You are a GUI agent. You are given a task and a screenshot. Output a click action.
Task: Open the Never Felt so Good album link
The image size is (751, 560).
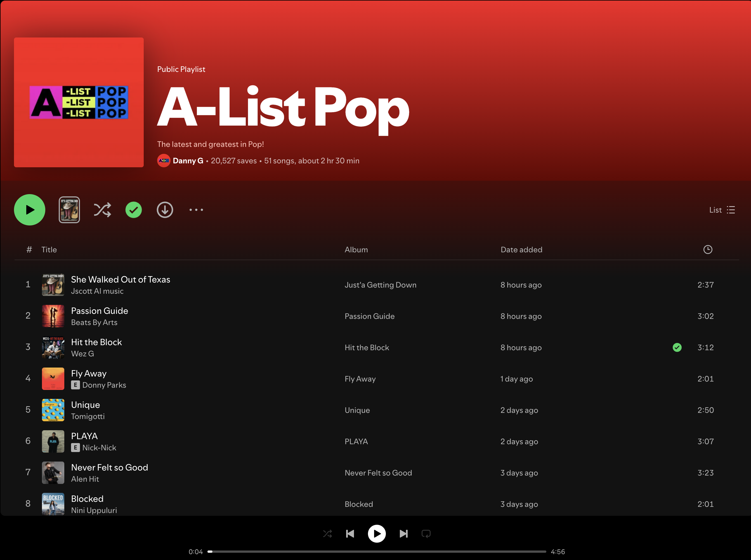click(378, 473)
